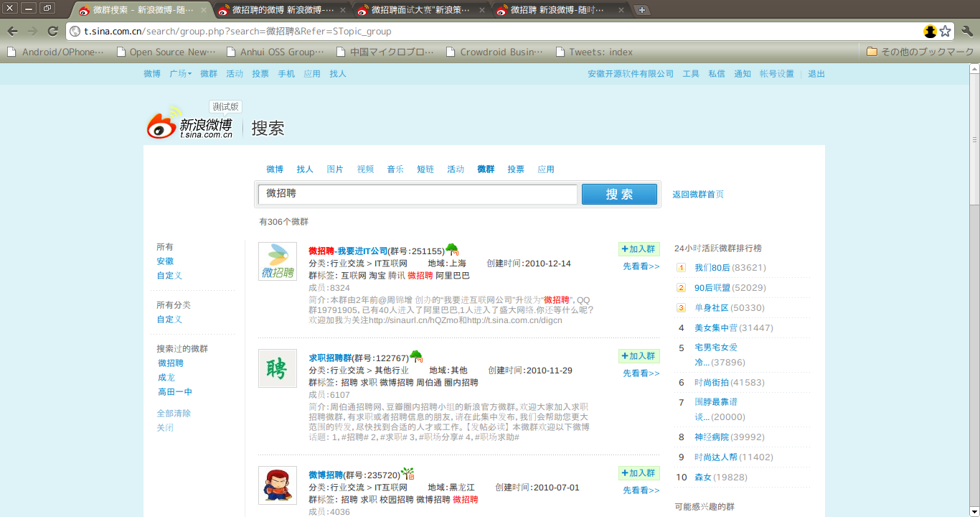Click 关闭 in left sidebar
This screenshot has height=517, width=980.
coord(165,428)
